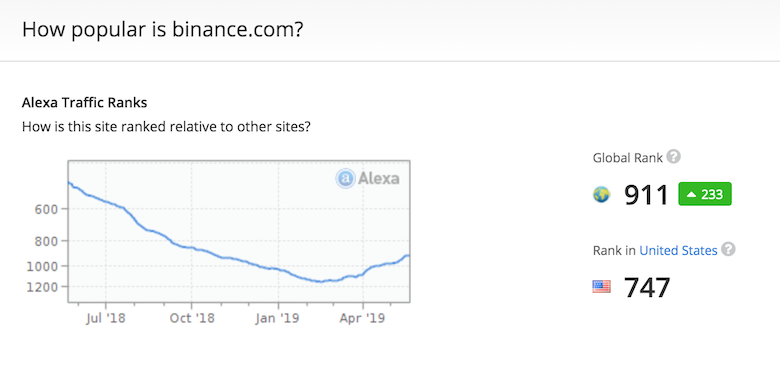Viewport: 780px width, 382px height.
Task: Click the Global Rank help question icon
Action: pyautogui.click(x=674, y=157)
